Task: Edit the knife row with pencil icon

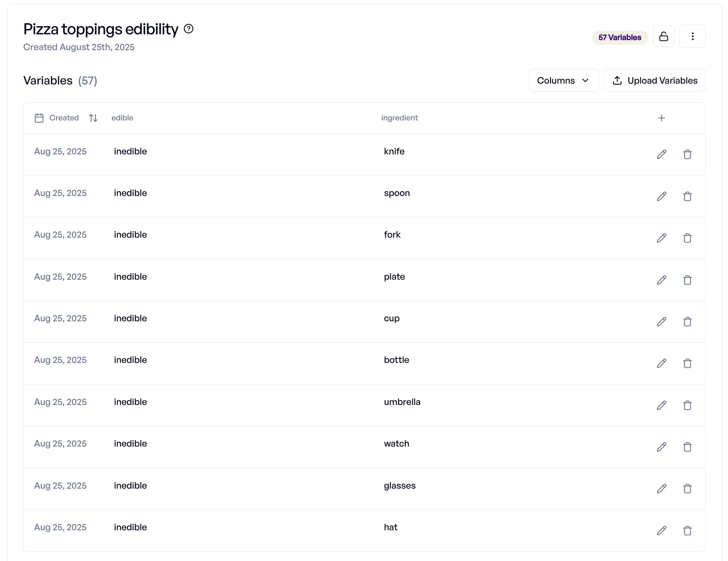Action: coord(661,154)
